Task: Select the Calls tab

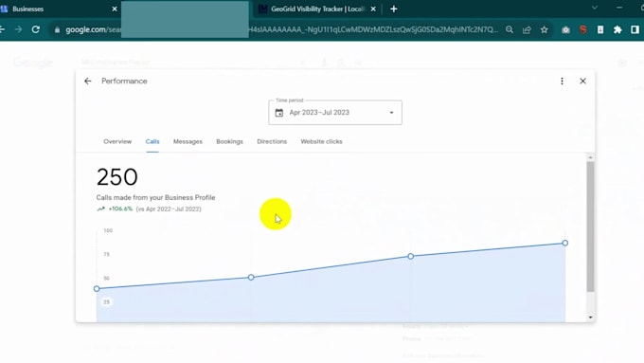Action: click(x=152, y=141)
